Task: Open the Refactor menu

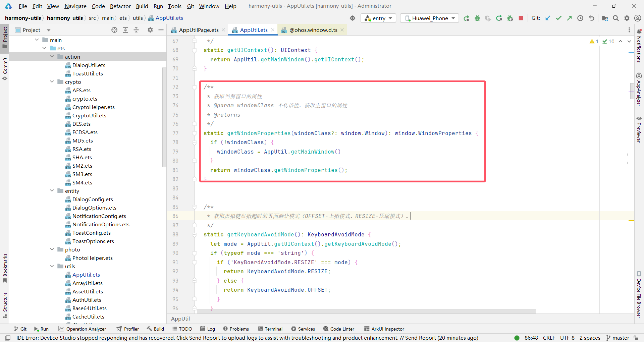Action: click(x=120, y=6)
